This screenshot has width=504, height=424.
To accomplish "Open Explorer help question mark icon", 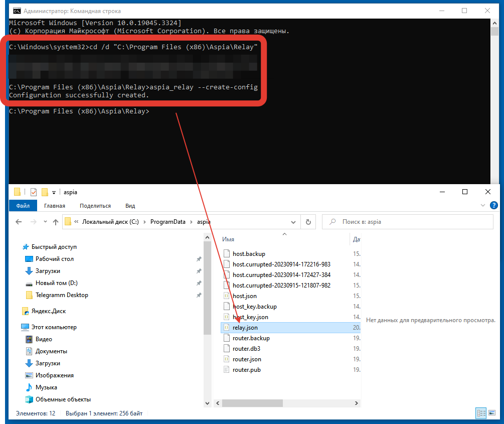I will pyautogui.click(x=494, y=205).
